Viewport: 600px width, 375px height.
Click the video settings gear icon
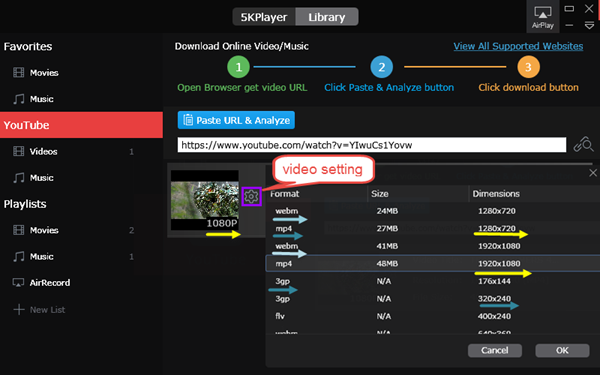point(251,196)
